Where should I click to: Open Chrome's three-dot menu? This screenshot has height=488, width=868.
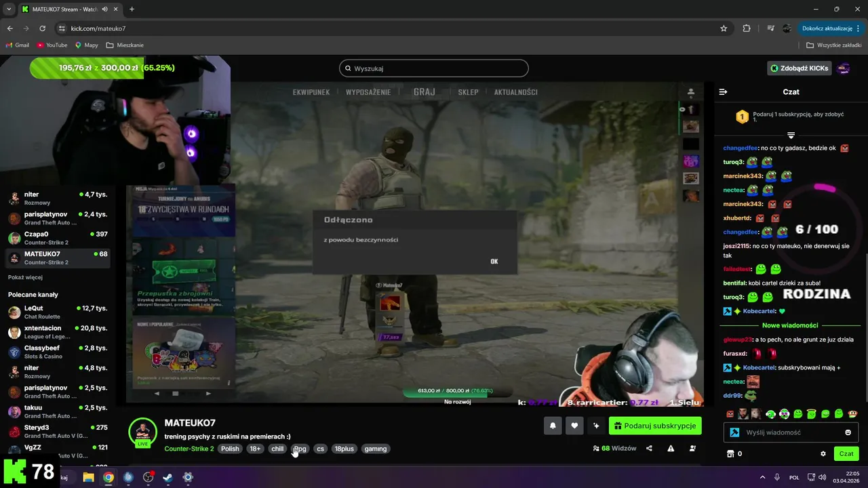[859, 28]
